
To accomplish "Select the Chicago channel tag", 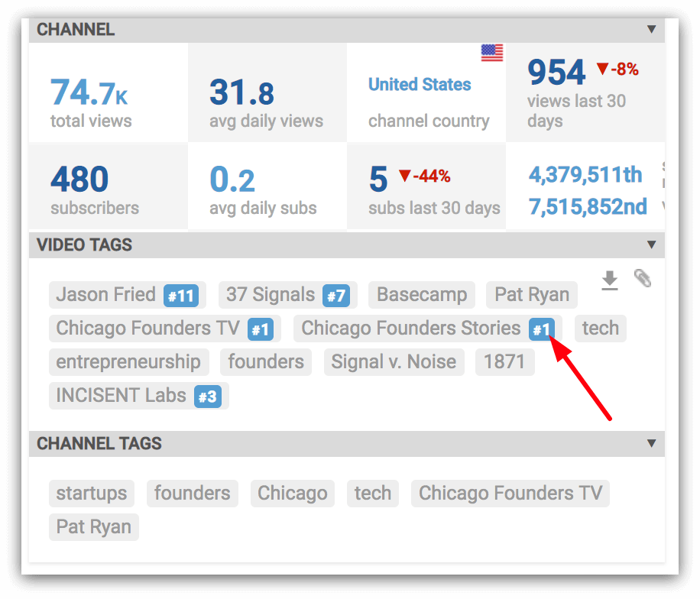I will point(293,494).
